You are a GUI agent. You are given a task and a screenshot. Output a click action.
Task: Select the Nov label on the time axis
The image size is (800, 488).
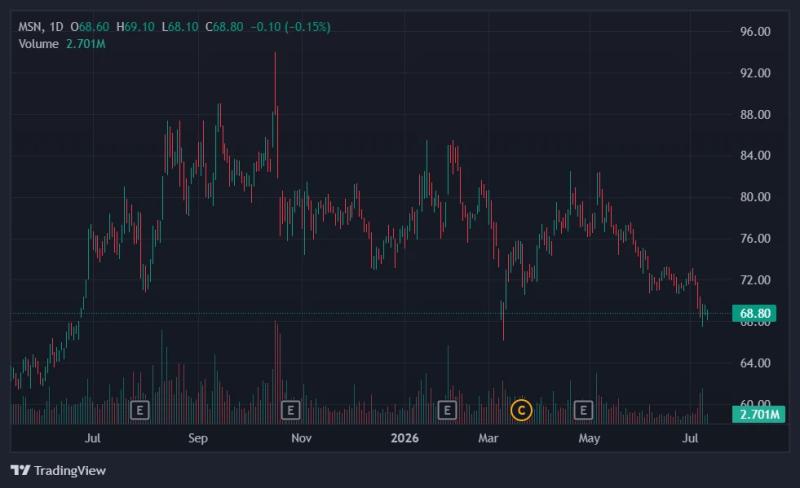[302, 438]
